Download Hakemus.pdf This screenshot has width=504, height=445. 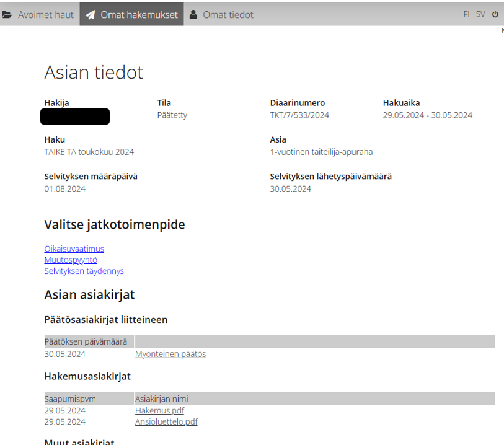click(x=159, y=410)
